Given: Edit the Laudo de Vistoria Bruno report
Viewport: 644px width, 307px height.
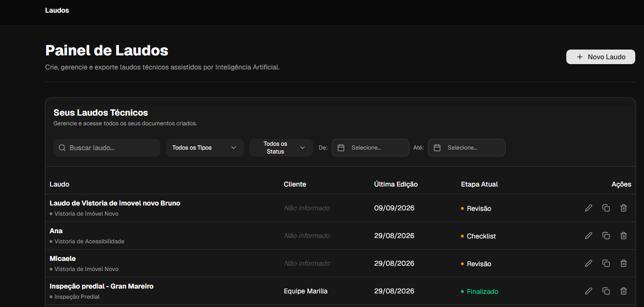Looking at the screenshot, I should pyautogui.click(x=589, y=208).
